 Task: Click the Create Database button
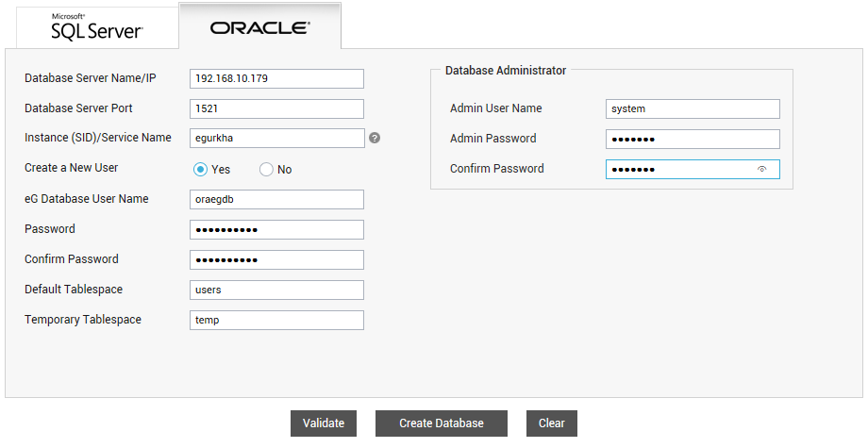442,423
